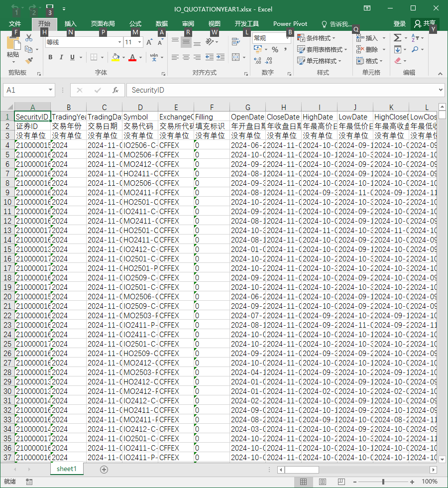Image resolution: width=448 pixels, height=488 pixels.
Task: Switch to Page Layout view in the status bar
Action: coord(323,482)
